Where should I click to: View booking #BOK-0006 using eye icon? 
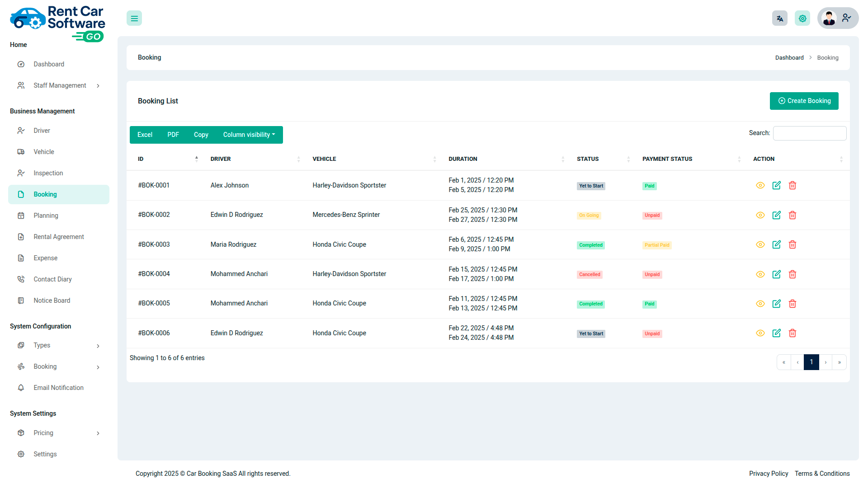click(760, 333)
